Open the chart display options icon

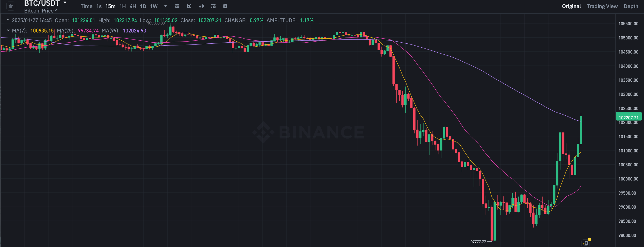(x=213, y=6)
